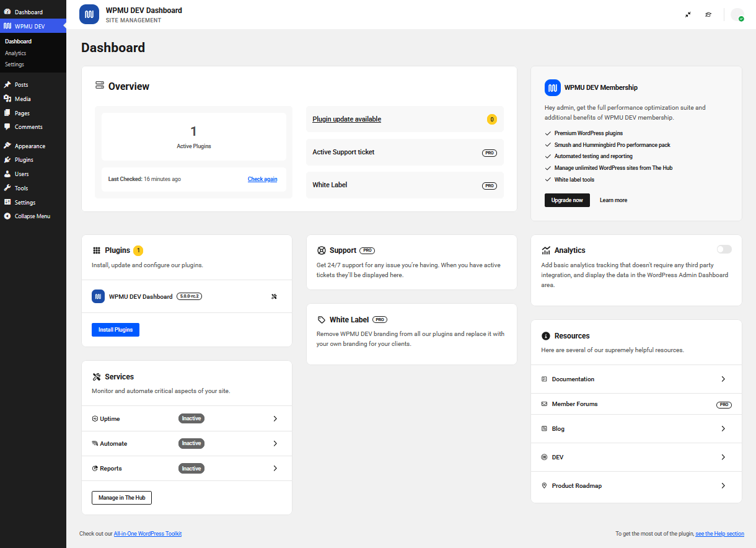The image size is (756, 548).
Task: Click the Support lifebuoy icon
Action: (321, 250)
